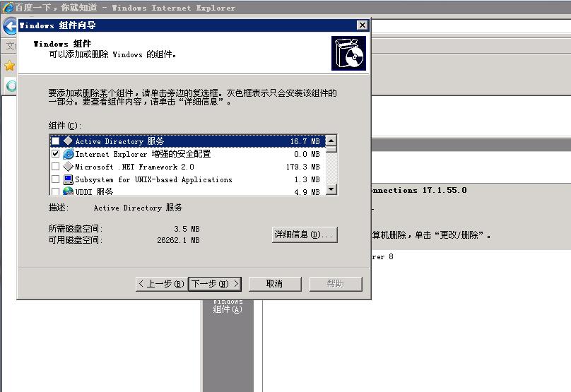Click the UDDI 服务 globe icon
The height and width of the screenshot is (392, 571).
(x=68, y=191)
